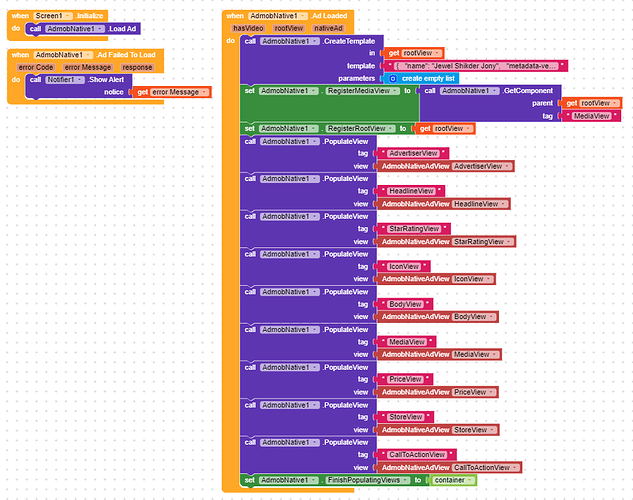Image resolution: width=633 pixels, height=500 pixels.
Task: Edit the "BodyView" tag text string
Action: [x=405, y=304]
